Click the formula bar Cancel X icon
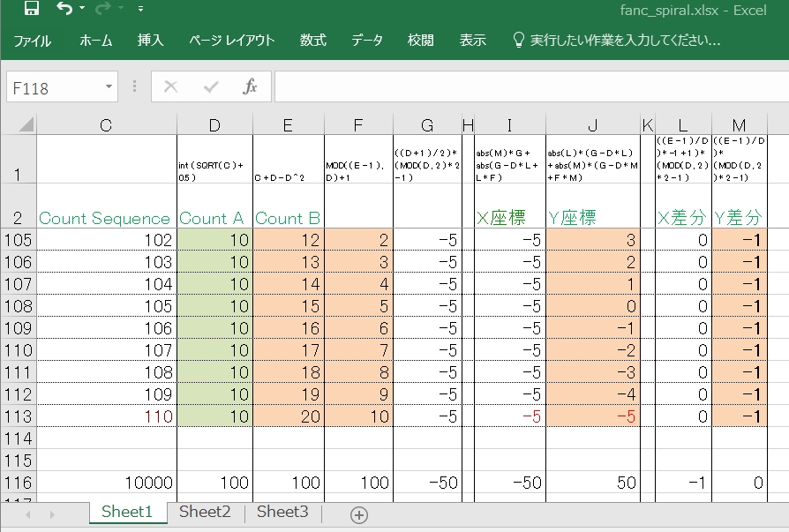 171,87
